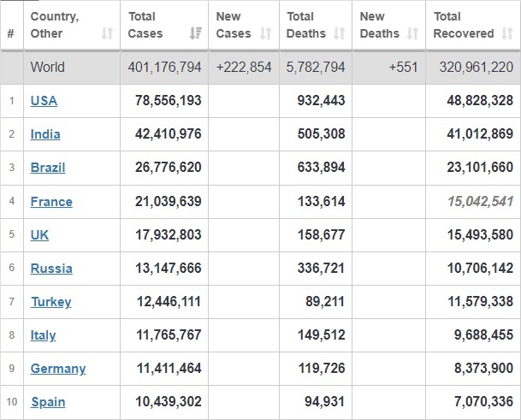Select Spain total deaths 94,931
The width and height of the screenshot is (521, 420).
[x=324, y=401]
